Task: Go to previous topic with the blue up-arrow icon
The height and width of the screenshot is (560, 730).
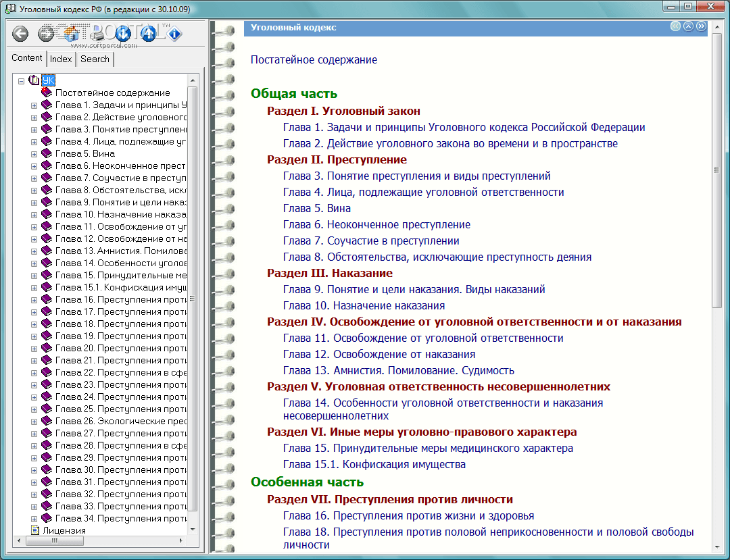Action: click(149, 34)
